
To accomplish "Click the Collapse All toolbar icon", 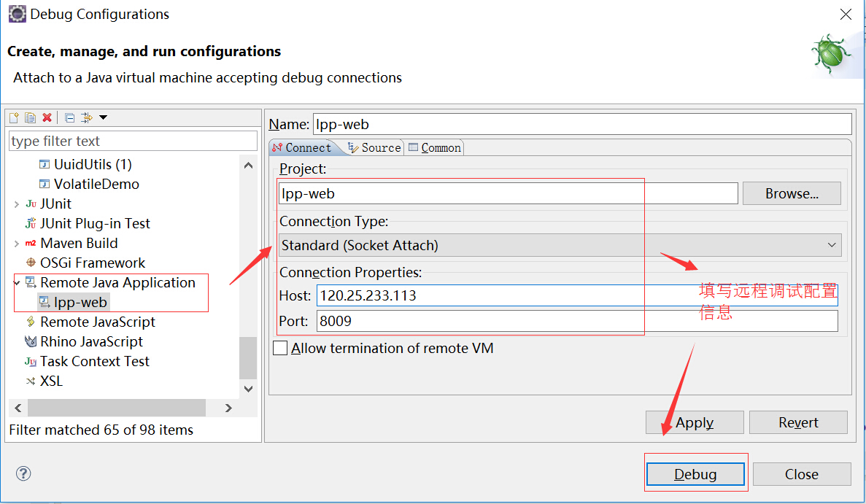I will [70, 117].
